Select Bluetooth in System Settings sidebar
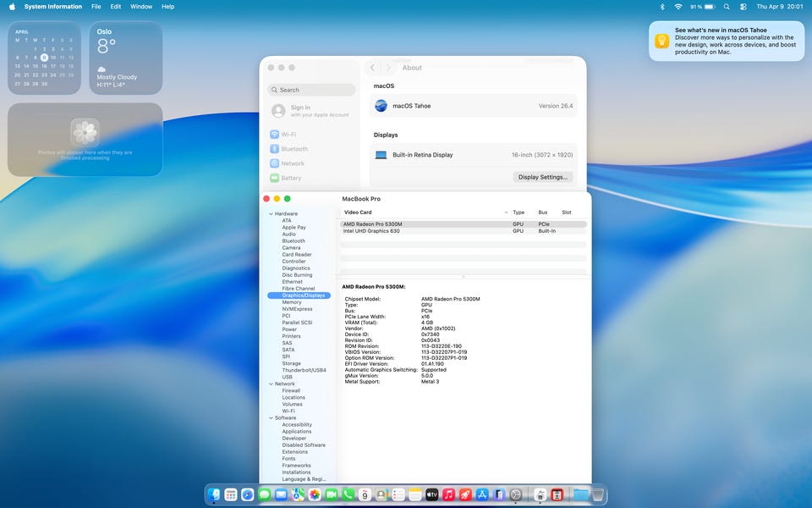Screen dimensions: 812x508 [288, 149]
